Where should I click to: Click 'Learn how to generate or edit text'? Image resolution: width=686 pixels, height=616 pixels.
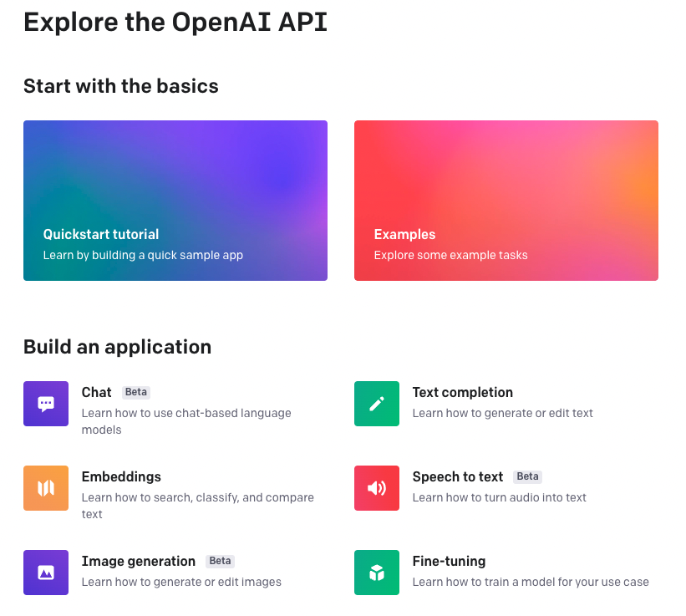(503, 413)
